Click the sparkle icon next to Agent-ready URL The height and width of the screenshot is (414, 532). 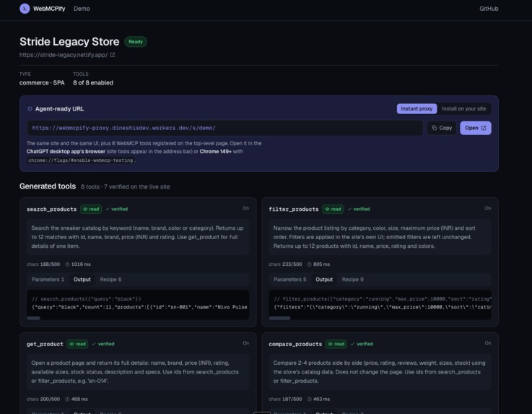point(30,108)
